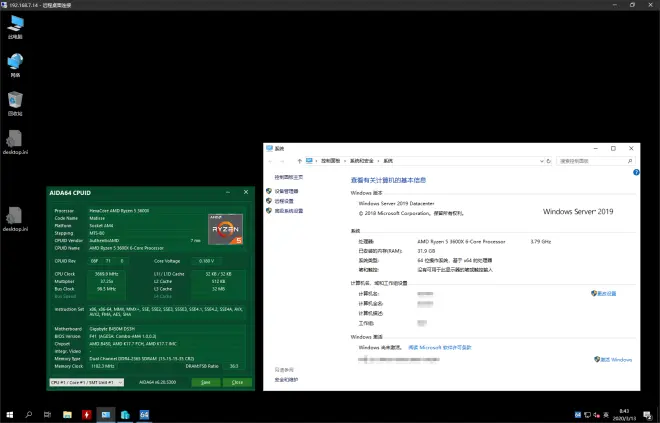Expand the address bar history dropdown arrow
The width and height of the screenshot is (660, 423).
(x=541, y=161)
